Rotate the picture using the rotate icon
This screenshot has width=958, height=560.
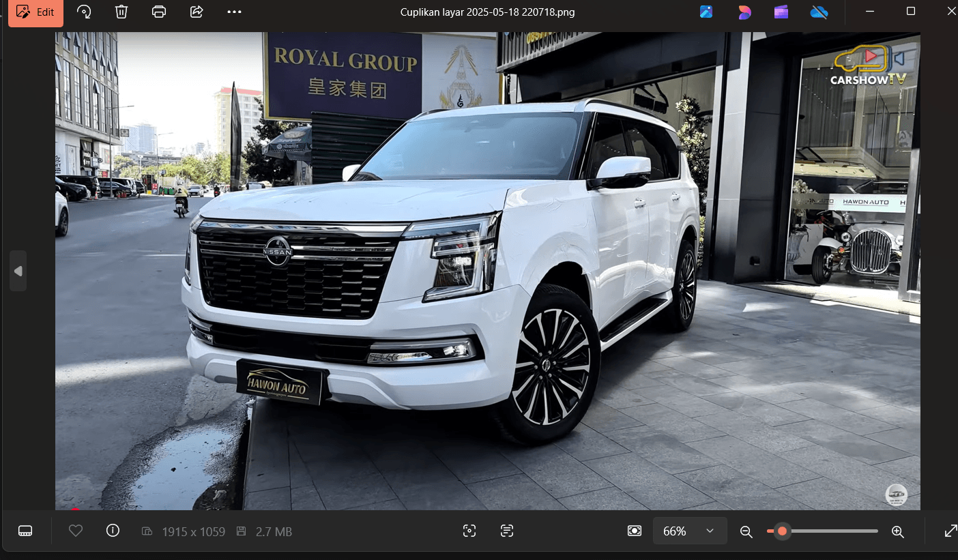pos(84,12)
